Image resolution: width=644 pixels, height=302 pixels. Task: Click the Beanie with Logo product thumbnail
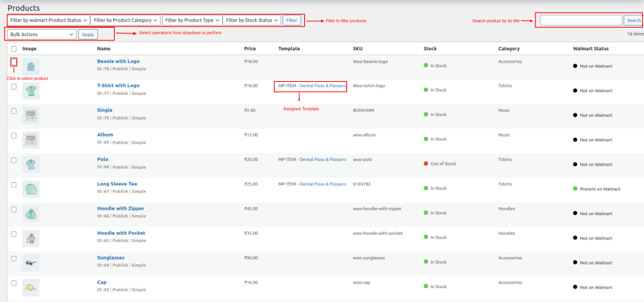[31, 66]
